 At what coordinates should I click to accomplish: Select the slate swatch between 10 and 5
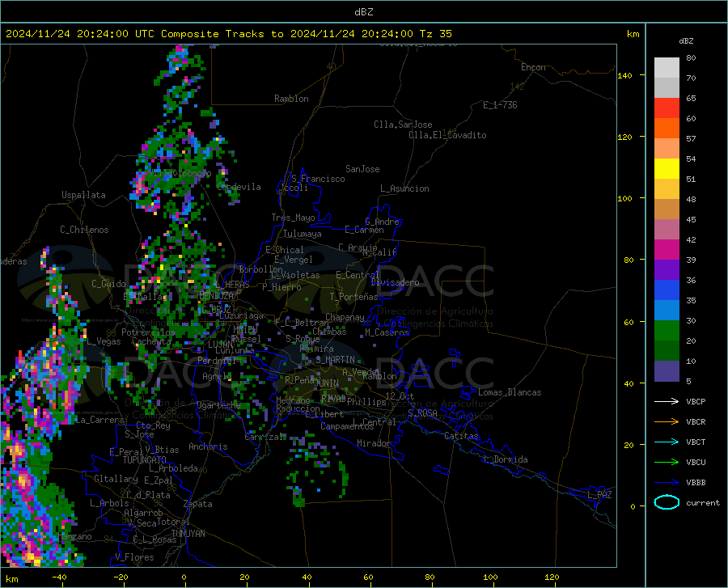[x=667, y=371]
